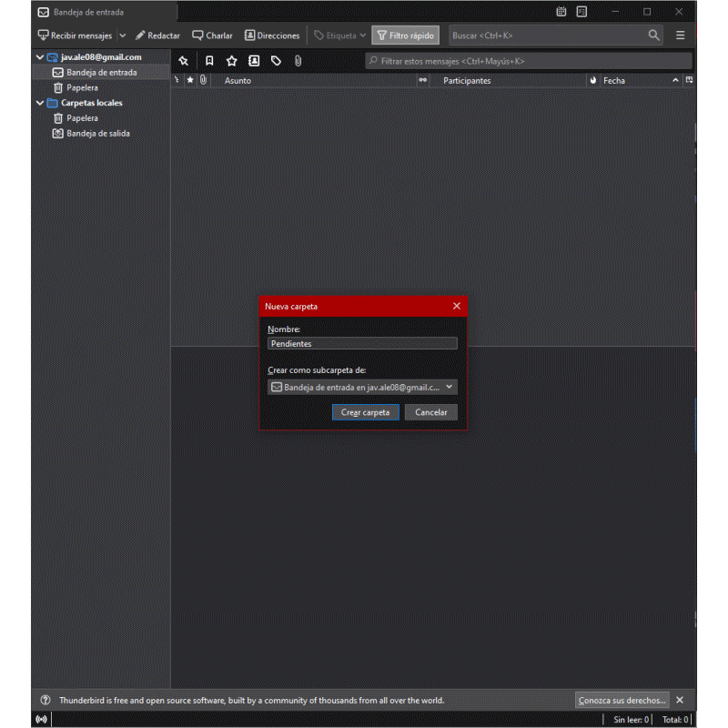The width and height of the screenshot is (728, 728).
Task: Filter messages with attachments icon
Action: tap(298, 61)
